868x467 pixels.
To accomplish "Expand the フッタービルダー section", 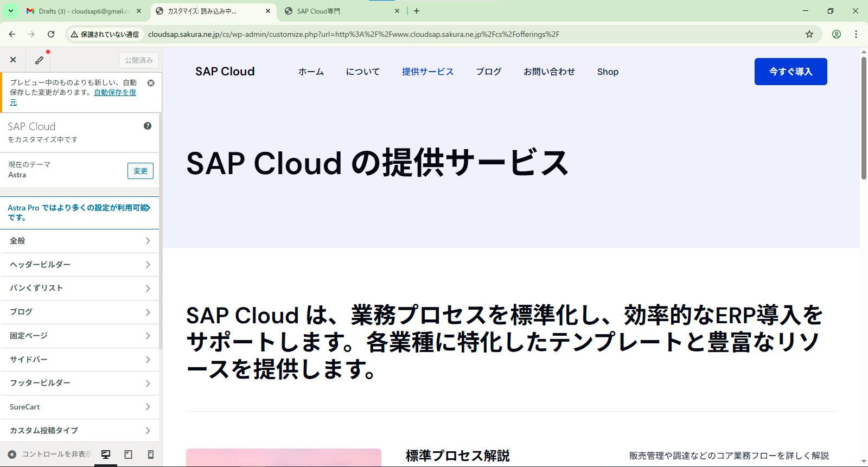I will 80,383.
